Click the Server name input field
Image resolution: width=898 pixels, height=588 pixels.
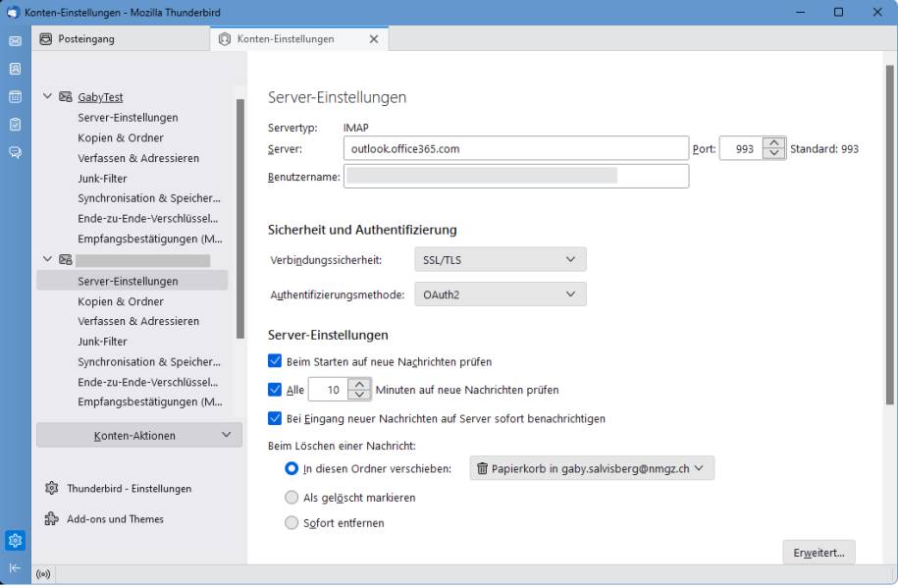point(516,149)
